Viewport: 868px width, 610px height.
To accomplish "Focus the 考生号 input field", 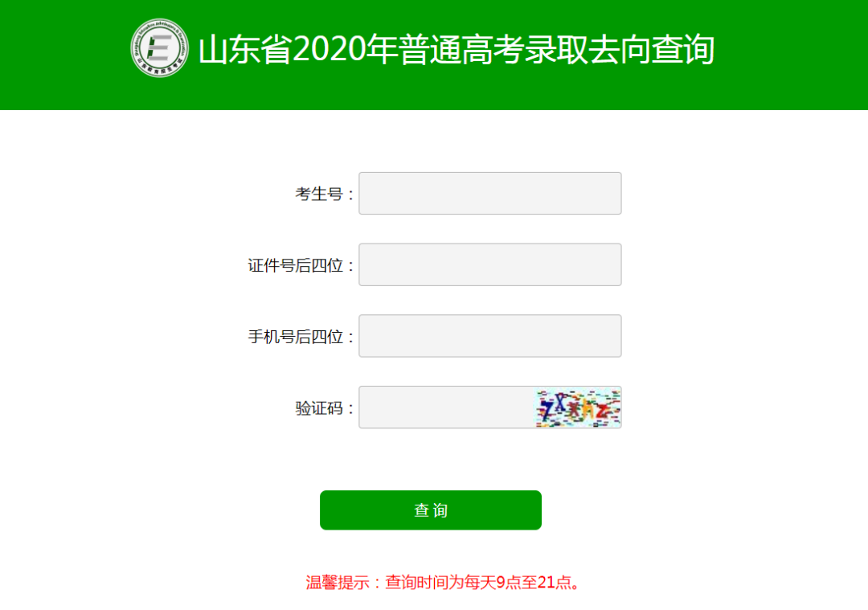I will [x=490, y=193].
